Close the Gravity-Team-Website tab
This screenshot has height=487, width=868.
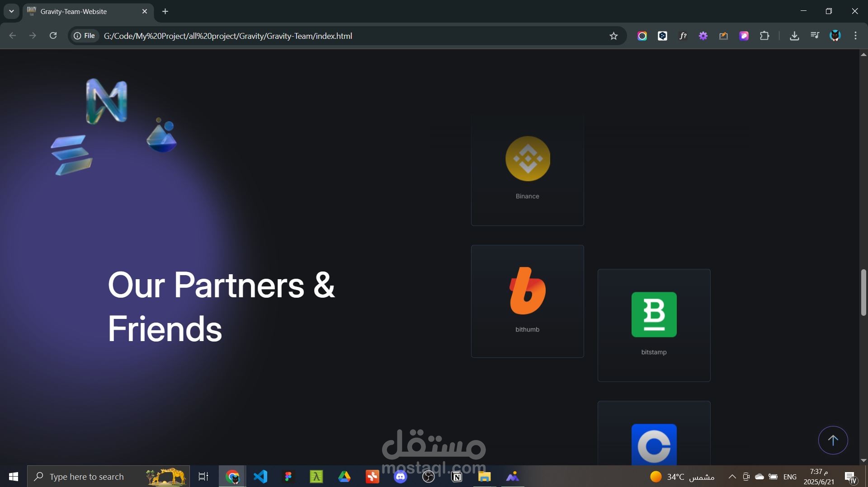(x=145, y=12)
